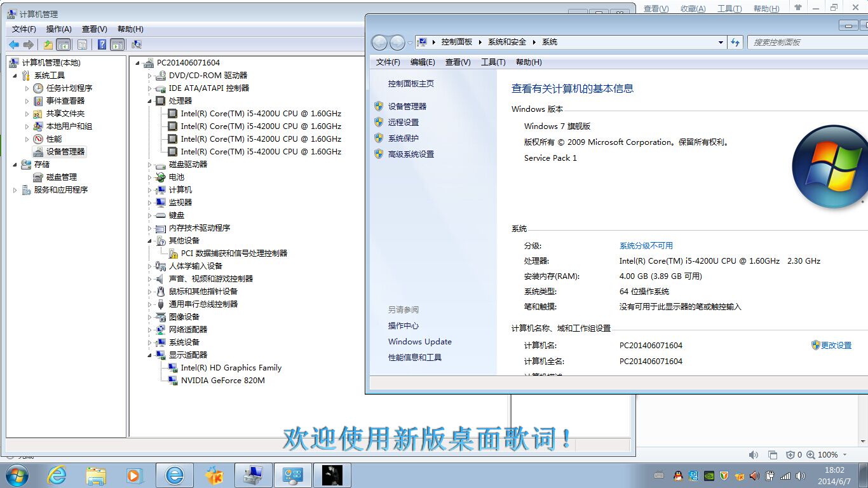Click the Forward arrow in Computer Management toolbar
The width and height of the screenshot is (868, 488).
[x=29, y=44]
